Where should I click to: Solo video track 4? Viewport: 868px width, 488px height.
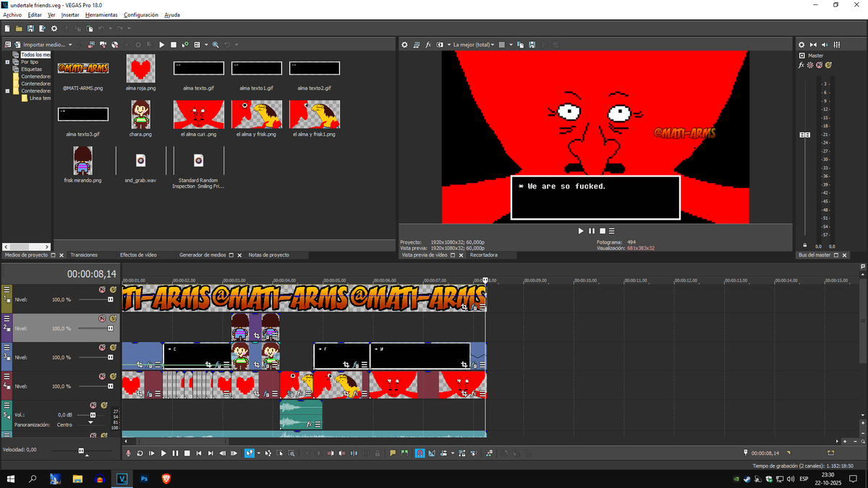[x=113, y=376]
